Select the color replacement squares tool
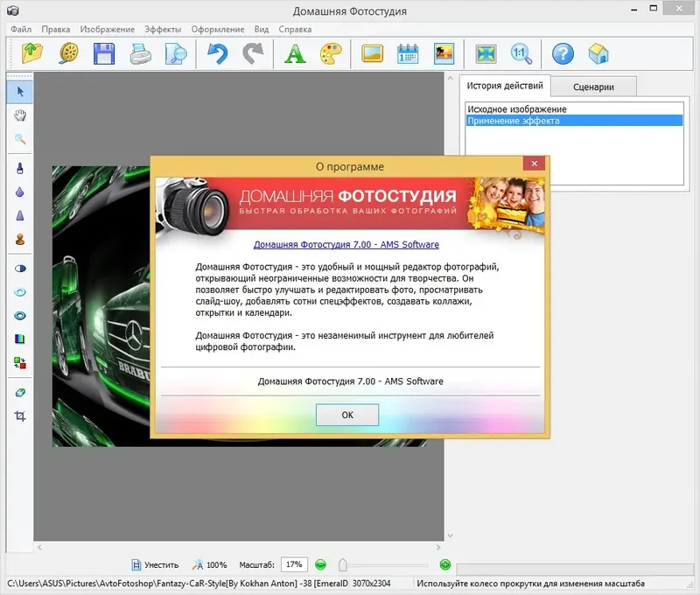 coord(20,363)
